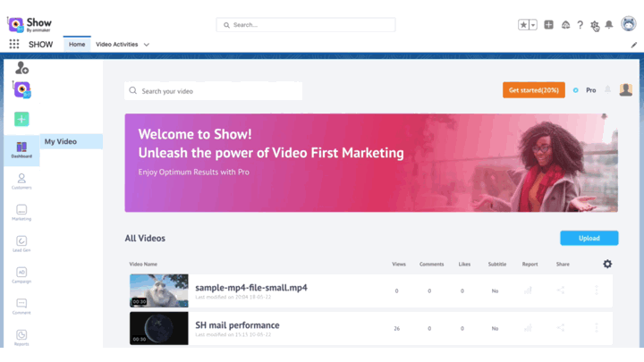This screenshot has height=362, width=644.
Task: Click the Likes column header
Action: pos(464,264)
